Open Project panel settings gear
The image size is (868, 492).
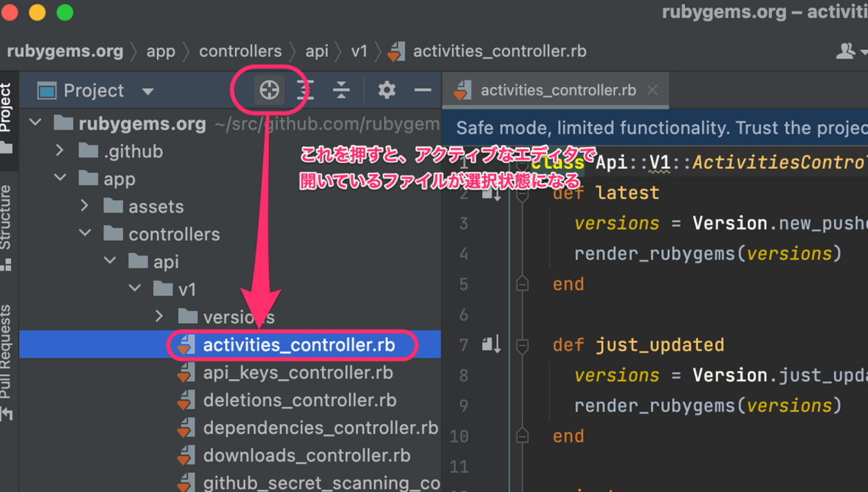pos(387,90)
